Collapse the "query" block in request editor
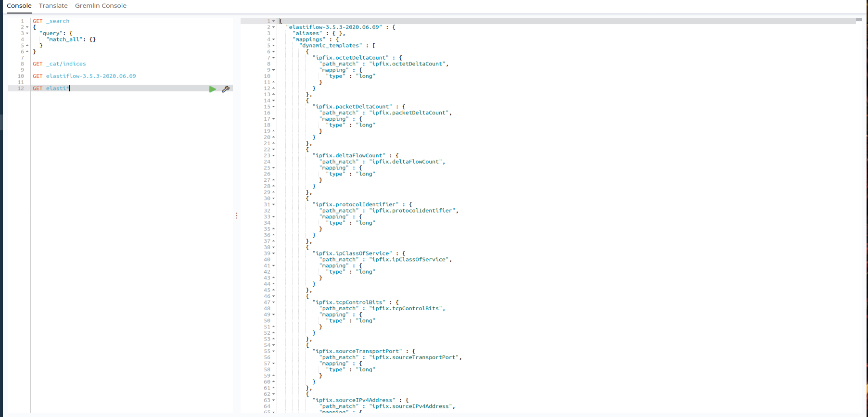The image size is (868, 417). 27,34
